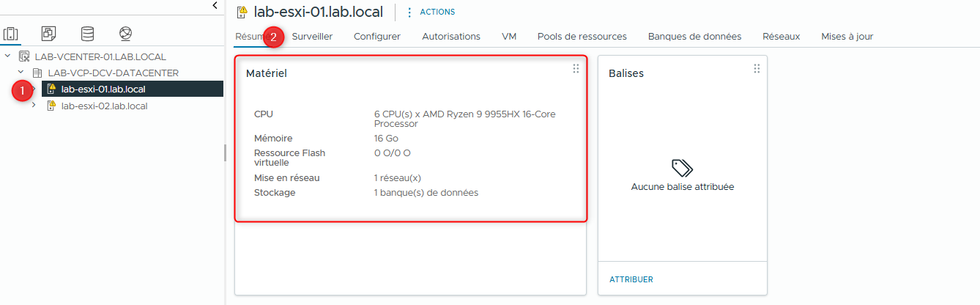
Task: Collapse the navigation sidebar with the chevron
Action: (215, 5)
